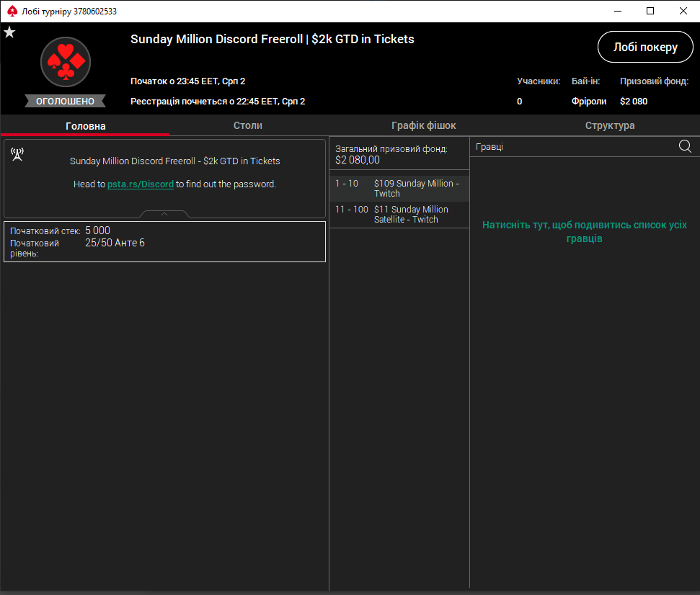
Task: Click the Лобі покеру button
Action: 645,47
